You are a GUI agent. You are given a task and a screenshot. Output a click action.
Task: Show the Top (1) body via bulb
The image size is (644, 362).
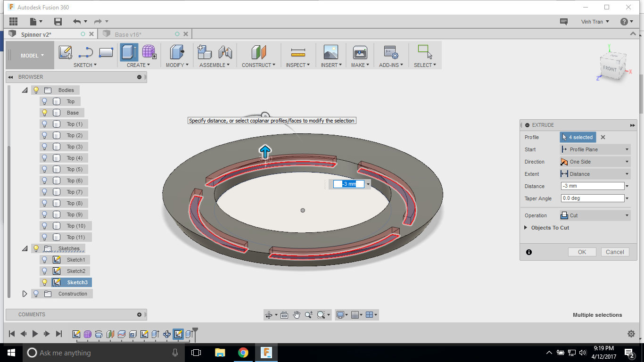click(x=45, y=124)
